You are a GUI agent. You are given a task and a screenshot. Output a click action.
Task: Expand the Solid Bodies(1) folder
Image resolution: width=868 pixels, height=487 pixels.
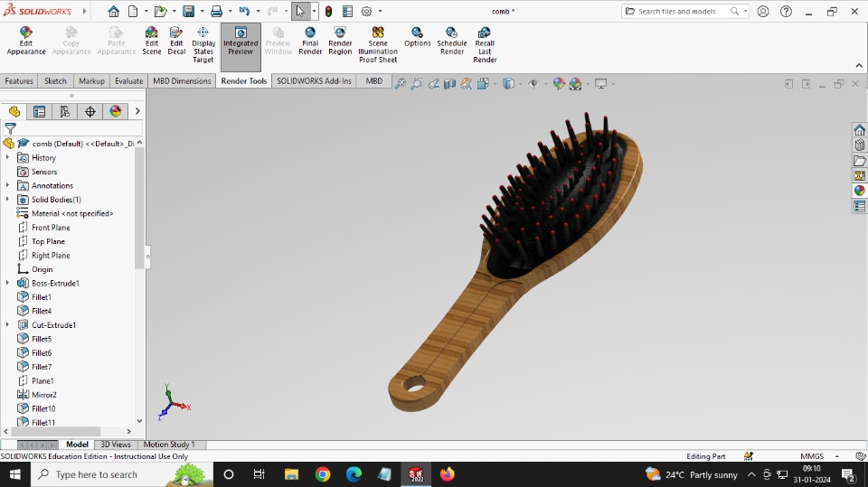pyautogui.click(x=8, y=200)
